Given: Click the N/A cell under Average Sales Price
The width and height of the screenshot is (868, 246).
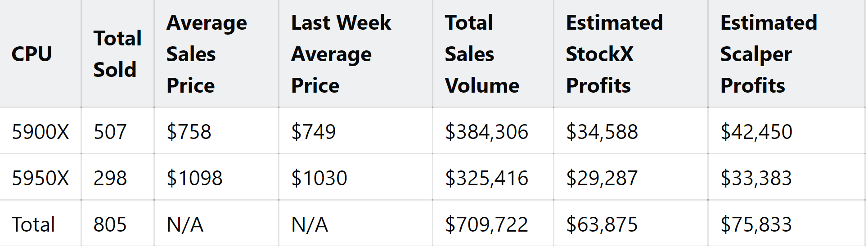Looking at the screenshot, I should click(185, 224).
